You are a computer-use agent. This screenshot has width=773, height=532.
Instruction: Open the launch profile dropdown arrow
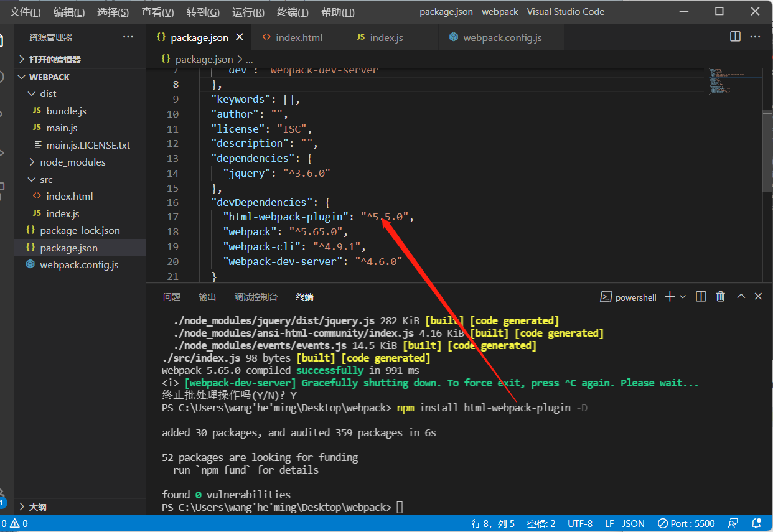[x=683, y=297]
